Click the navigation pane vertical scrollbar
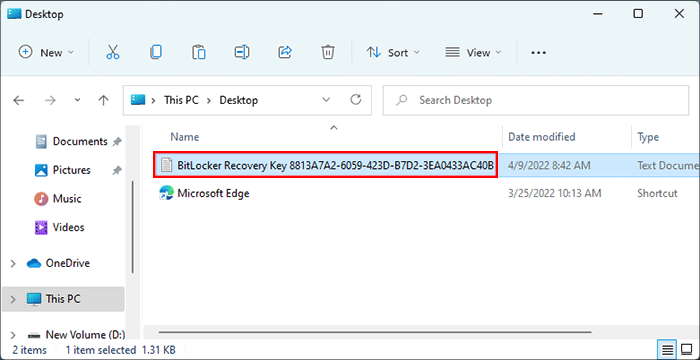The height and width of the screenshot is (360, 700). 132,227
